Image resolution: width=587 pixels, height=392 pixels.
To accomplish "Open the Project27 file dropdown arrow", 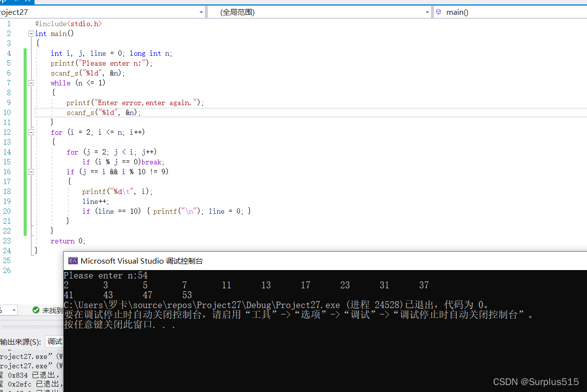I will click(x=201, y=12).
